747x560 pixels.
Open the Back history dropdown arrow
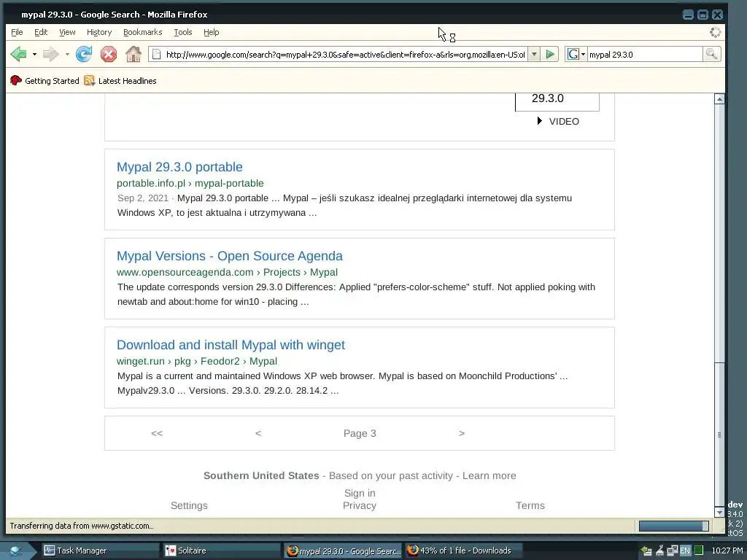[x=34, y=55]
